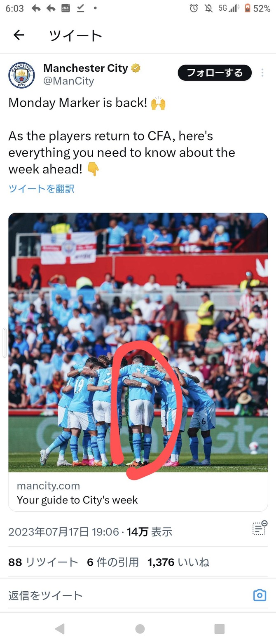Tap the back arrow beside ツイート
Image resolution: width=276 pixels, height=644 pixels.
click(x=19, y=35)
